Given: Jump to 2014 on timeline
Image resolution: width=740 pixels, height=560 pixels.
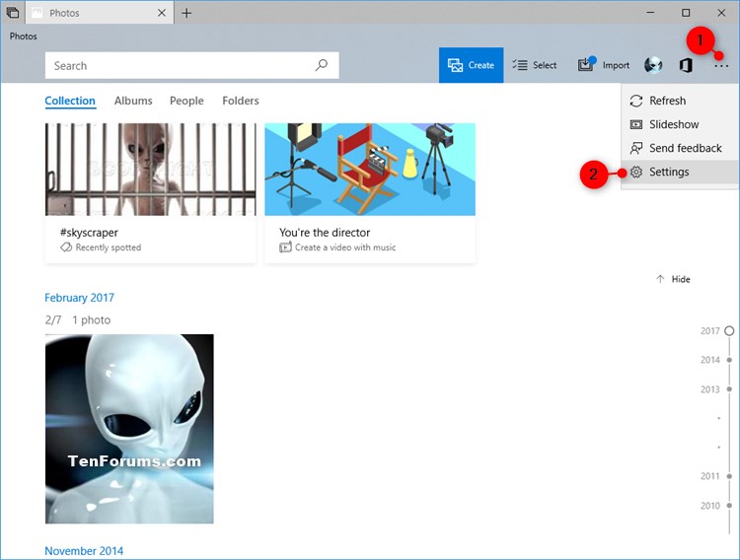Looking at the screenshot, I should pyautogui.click(x=716, y=360).
